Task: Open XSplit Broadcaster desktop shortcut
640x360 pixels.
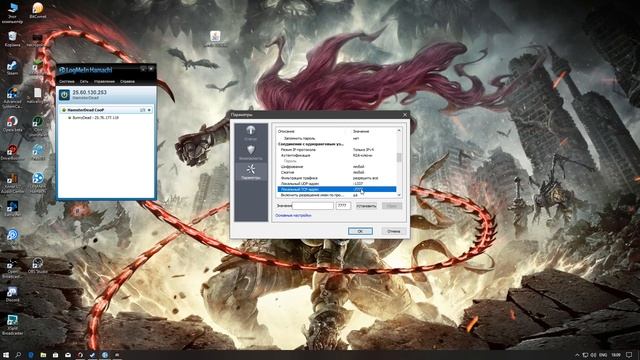Action: point(12,325)
